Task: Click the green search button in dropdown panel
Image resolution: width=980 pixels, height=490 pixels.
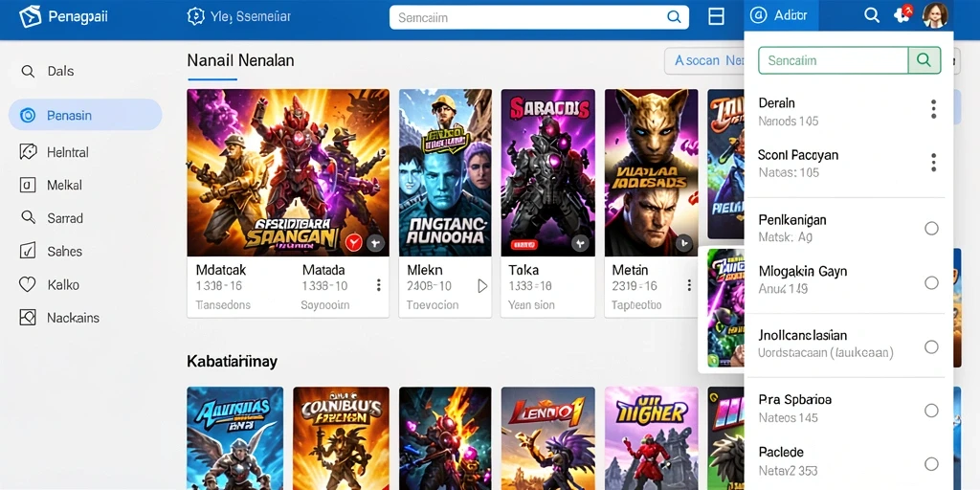Action: (924, 60)
